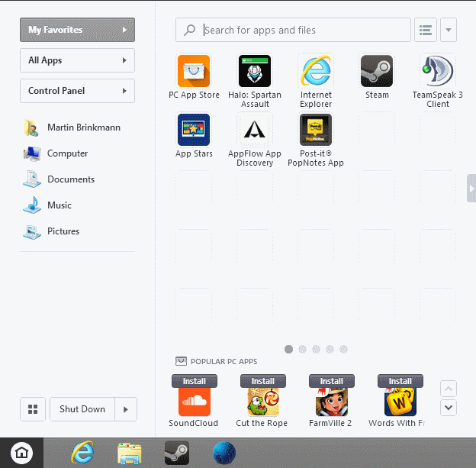This screenshot has height=468, width=476.
Task: Go to second favorites page dot
Action: click(302, 350)
